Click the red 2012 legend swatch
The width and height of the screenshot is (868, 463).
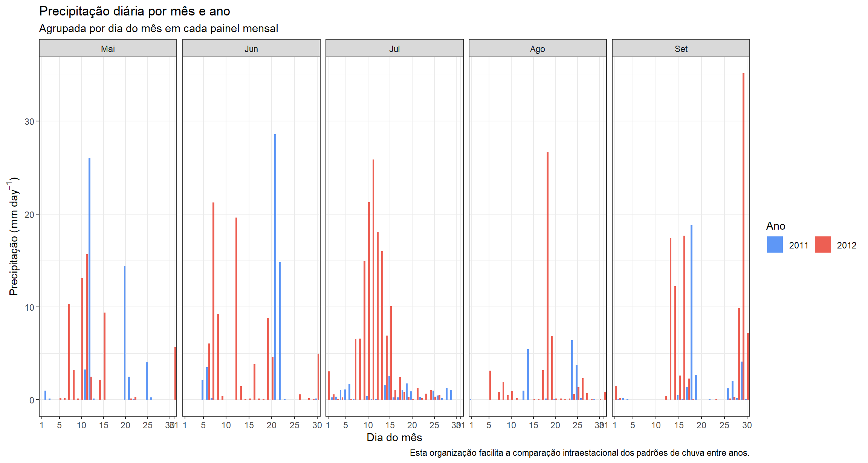822,245
